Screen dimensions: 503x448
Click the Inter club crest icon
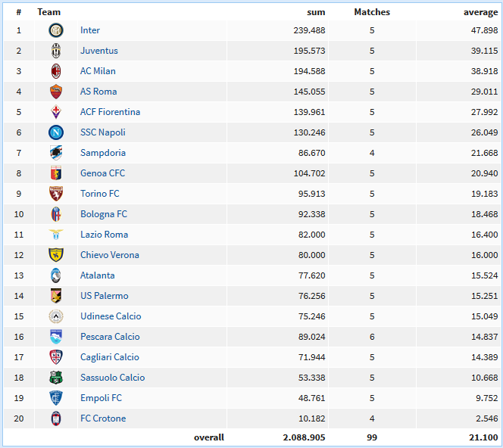click(x=56, y=30)
